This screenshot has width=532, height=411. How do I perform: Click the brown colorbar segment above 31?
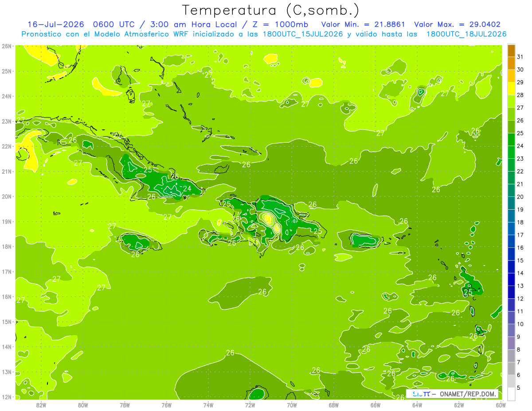[x=511, y=51]
